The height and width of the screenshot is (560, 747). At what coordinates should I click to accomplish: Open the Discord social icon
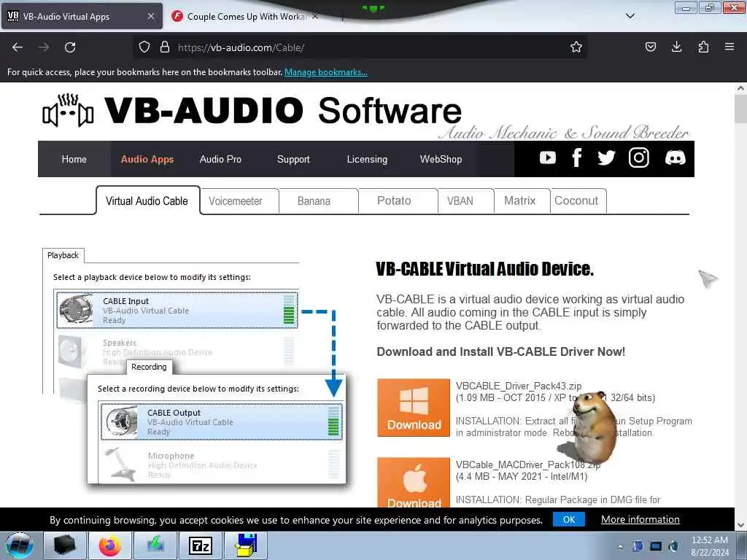tap(675, 157)
